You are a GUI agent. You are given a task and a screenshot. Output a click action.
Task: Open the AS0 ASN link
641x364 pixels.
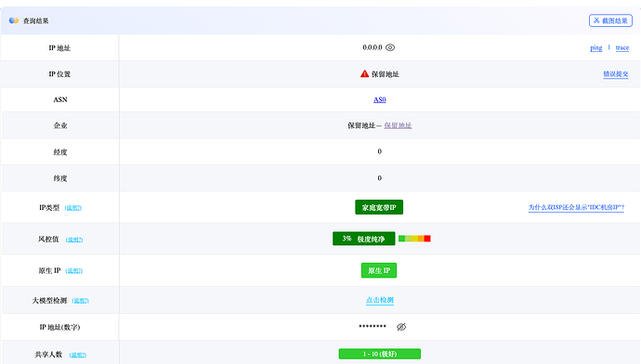pos(380,99)
